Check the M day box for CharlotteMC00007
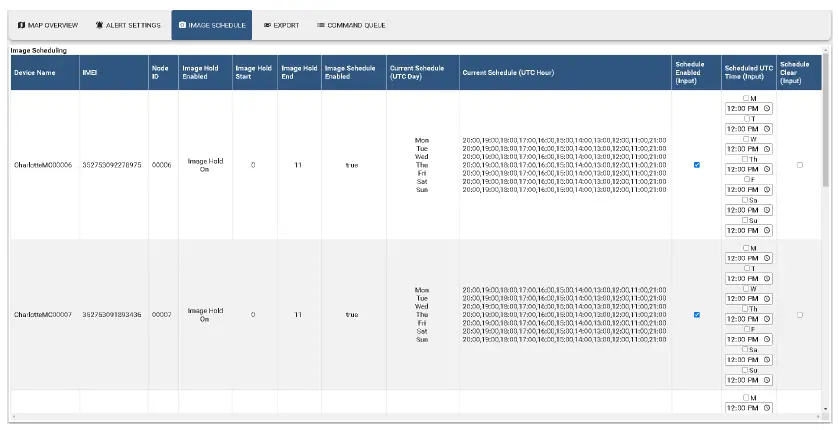 [746, 248]
